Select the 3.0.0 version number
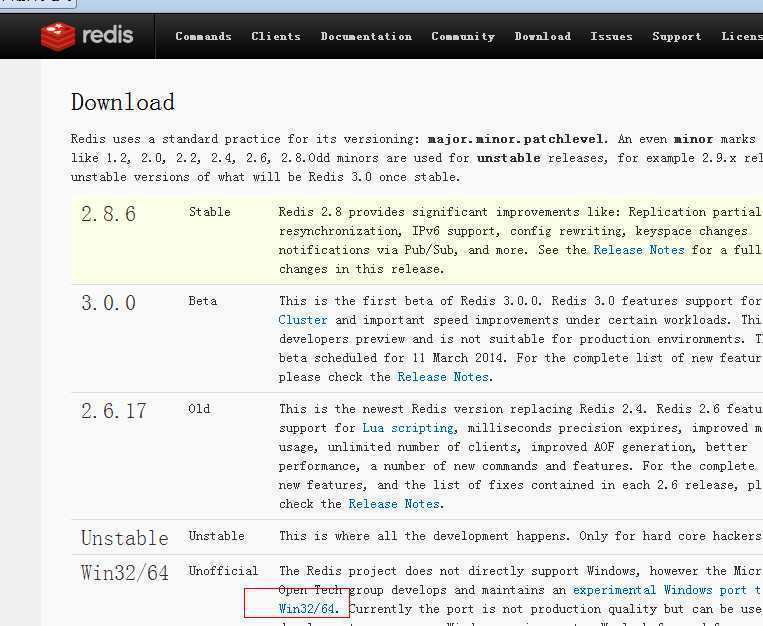The height and width of the screenshot is (626, 763). (108, 303)
